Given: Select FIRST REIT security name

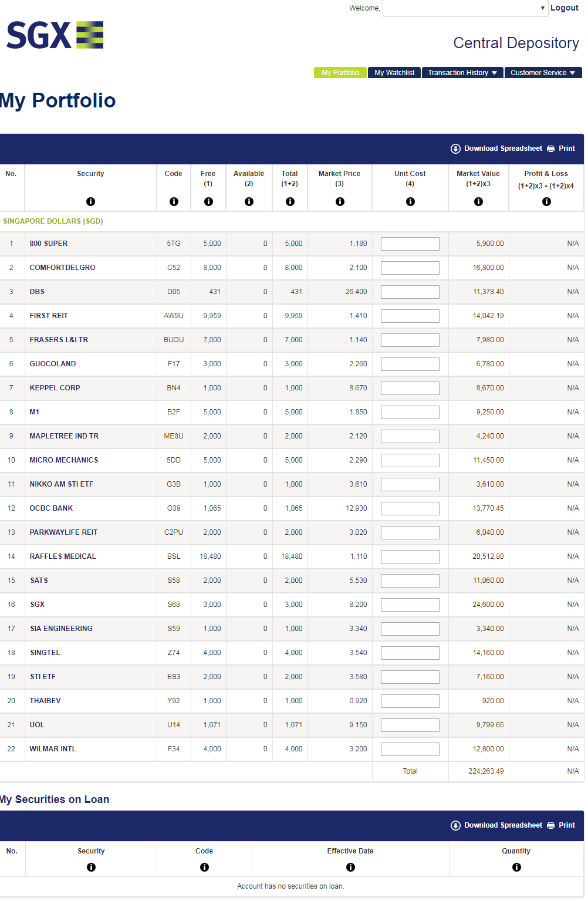Looking at the screenshot, I should click(49, 316).
